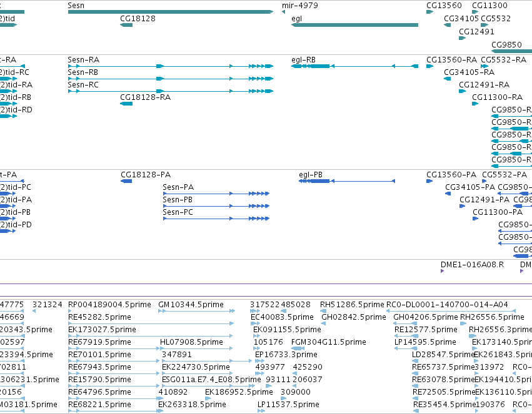Select the CG34105 gene label

pyautogui.click(x=461, y=19)
